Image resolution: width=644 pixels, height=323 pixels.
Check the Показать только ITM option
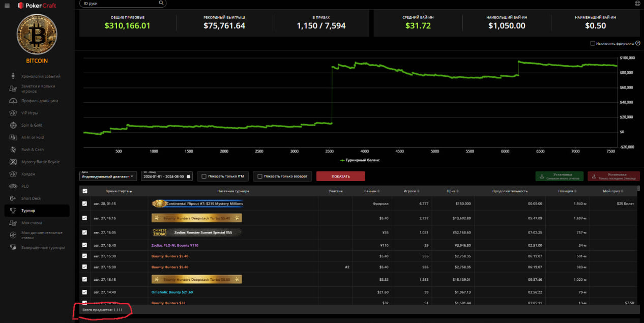(x=204, y=177)
